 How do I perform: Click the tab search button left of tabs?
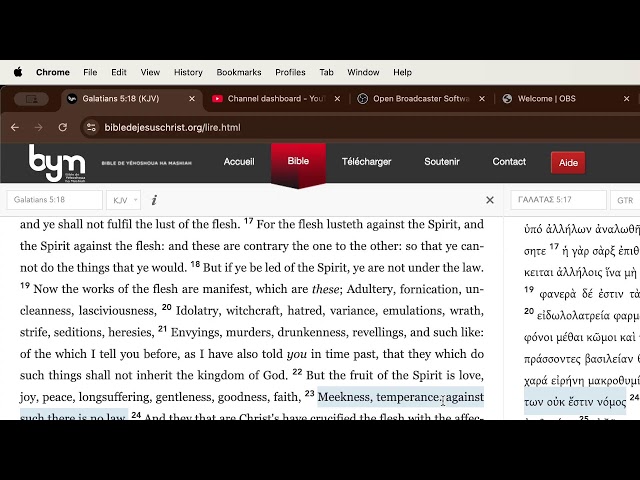coord(31,99)
